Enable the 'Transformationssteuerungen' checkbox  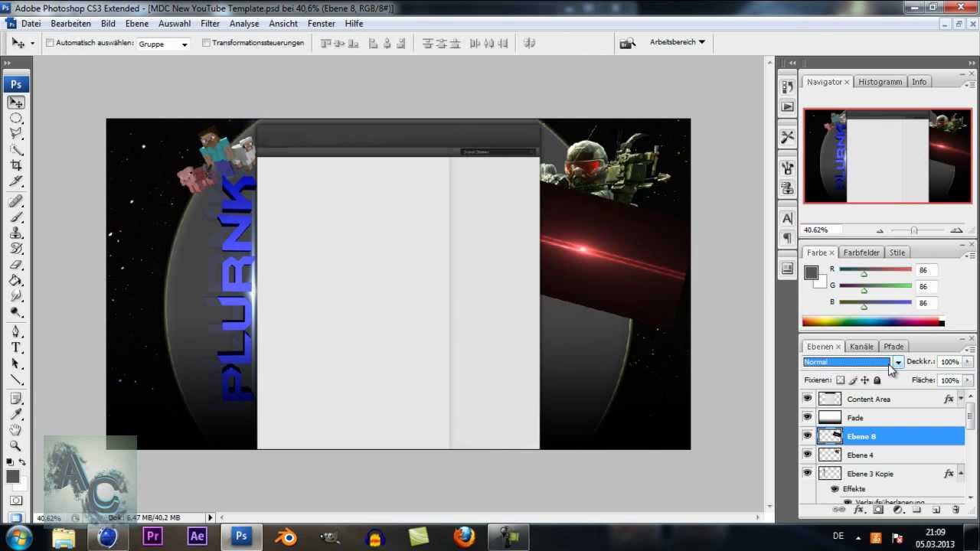pos(206,43)
